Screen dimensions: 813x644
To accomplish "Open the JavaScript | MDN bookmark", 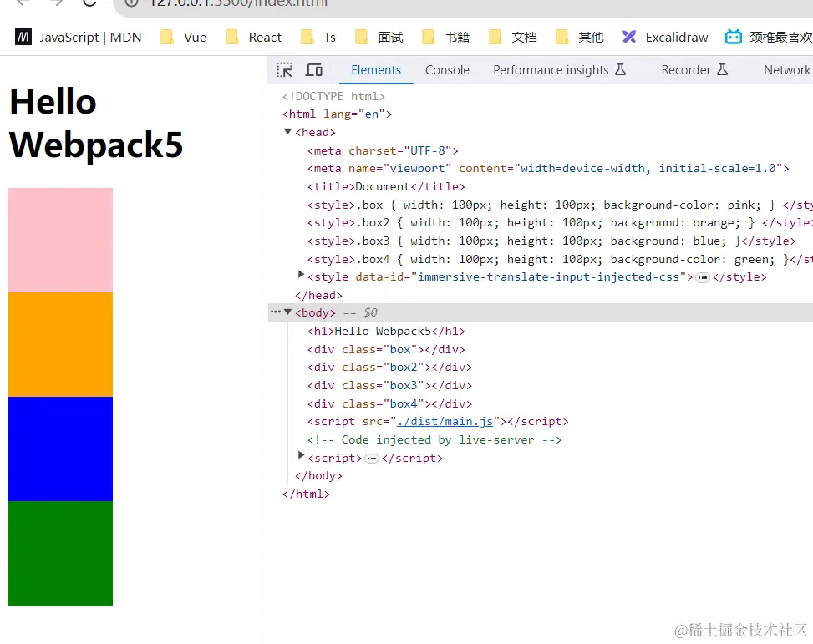I will (x=78, y=38).
